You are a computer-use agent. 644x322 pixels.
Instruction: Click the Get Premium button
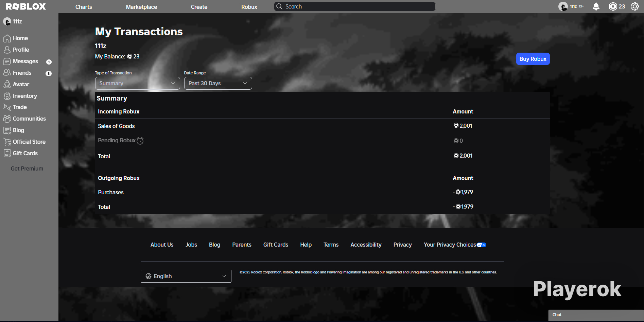click(x=27, y=168)
